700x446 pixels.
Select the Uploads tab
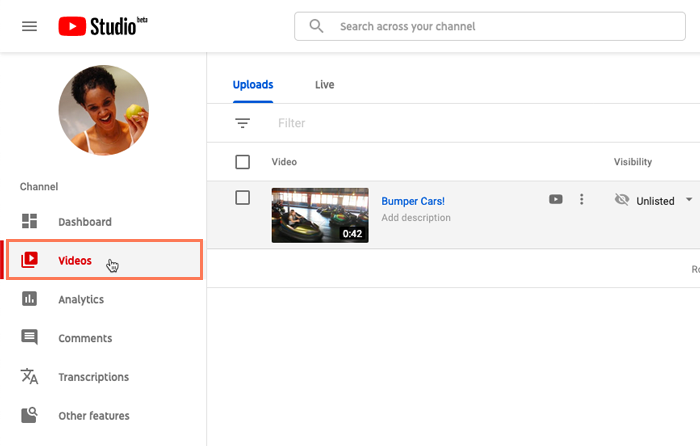[x=253, y=85]
